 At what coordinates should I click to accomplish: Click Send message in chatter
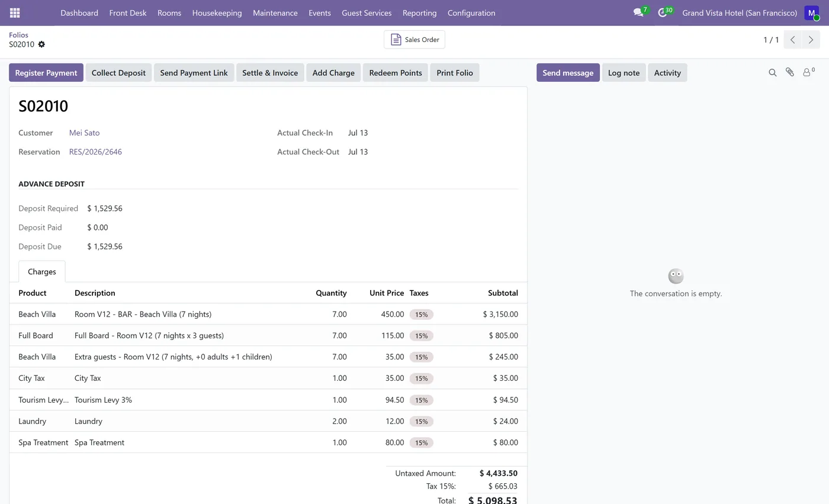568,73
